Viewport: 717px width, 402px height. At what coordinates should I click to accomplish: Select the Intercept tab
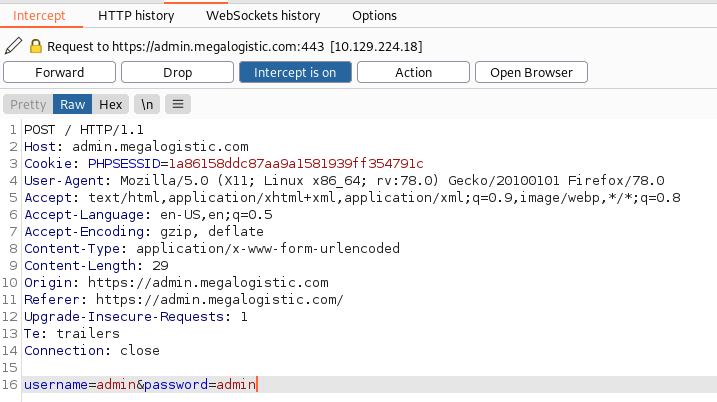pyautogui.click(x=39, y=16)
